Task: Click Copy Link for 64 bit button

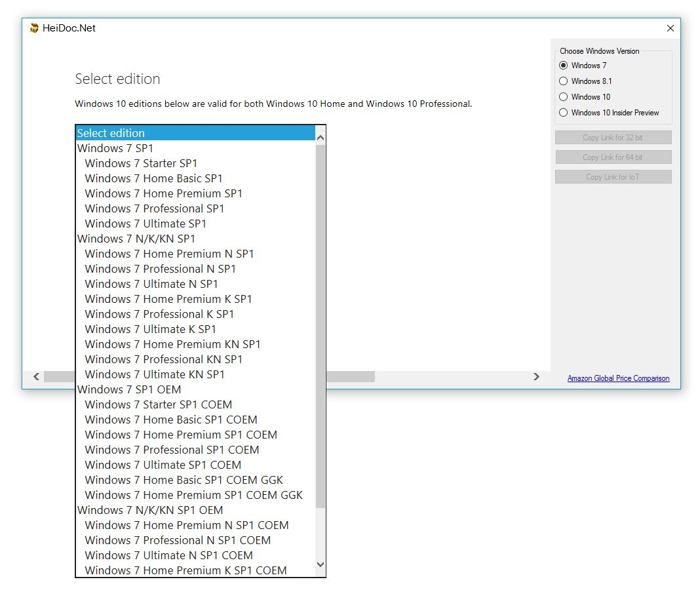Action: tap(613, 157)
